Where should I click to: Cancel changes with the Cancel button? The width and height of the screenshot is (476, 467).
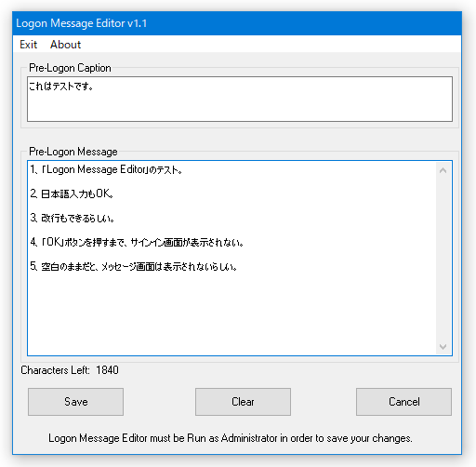403,402
